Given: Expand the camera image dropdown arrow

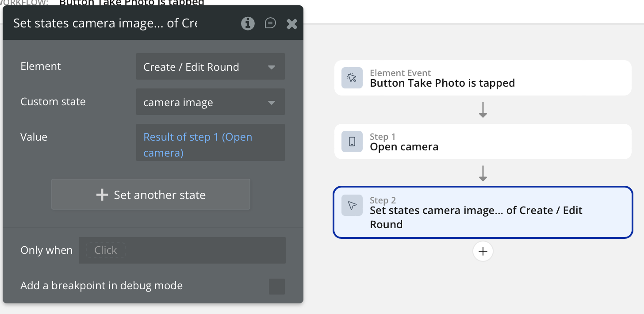Looking at the screenshot, I should [272, 103].
